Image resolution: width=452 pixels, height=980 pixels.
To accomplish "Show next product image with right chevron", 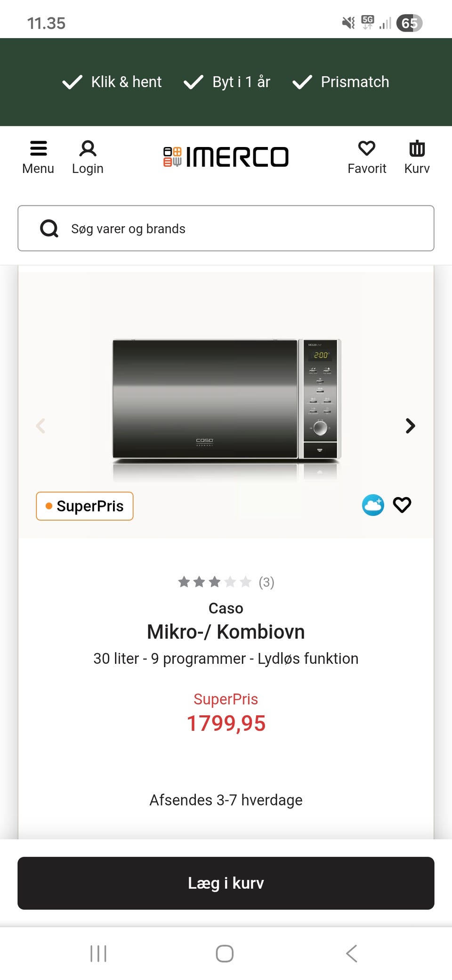I will coord(411,426).
